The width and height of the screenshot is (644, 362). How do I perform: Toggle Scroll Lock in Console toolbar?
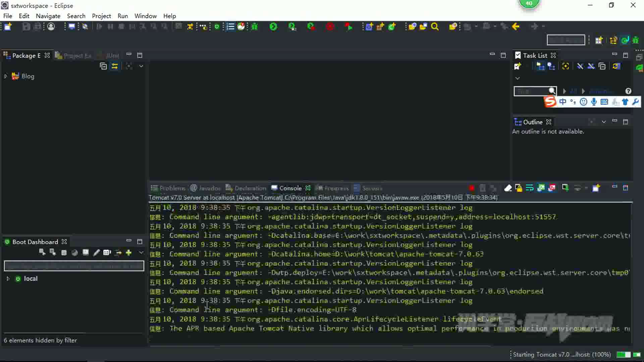(519, 188)
